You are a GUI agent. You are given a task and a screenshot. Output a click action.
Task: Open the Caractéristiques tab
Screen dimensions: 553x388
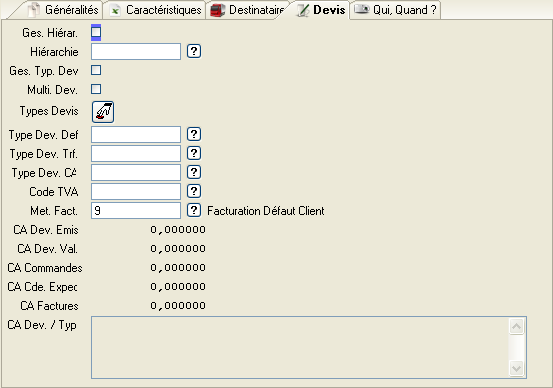coord(155,10)
